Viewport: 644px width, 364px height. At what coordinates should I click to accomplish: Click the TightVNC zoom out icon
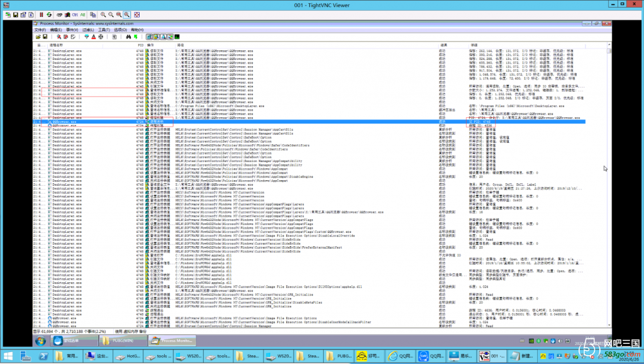pos(111,15)
